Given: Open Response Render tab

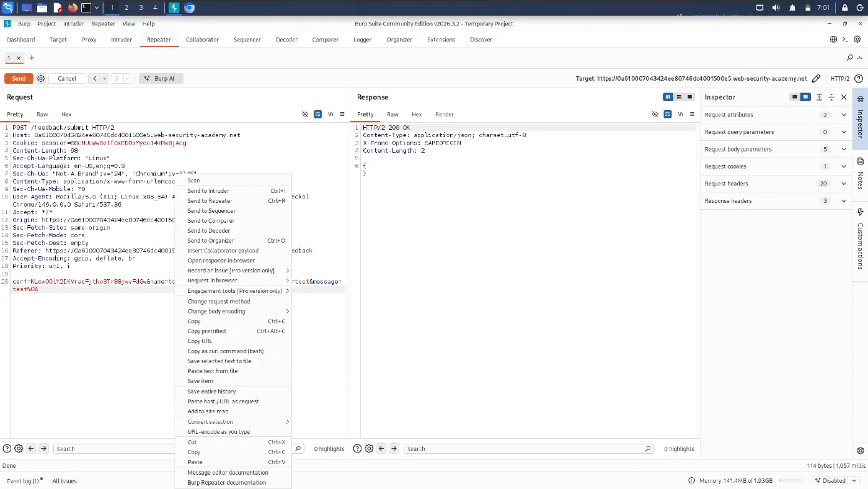Looking at the screenshot, I should point(445,114).
